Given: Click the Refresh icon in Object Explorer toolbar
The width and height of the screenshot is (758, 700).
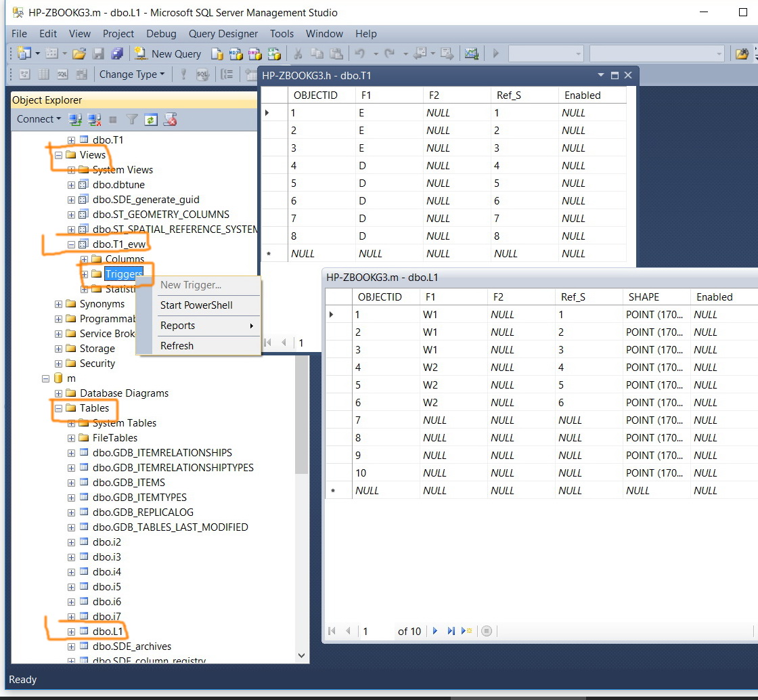Looking at the screenshot, I should coord(151,119).
